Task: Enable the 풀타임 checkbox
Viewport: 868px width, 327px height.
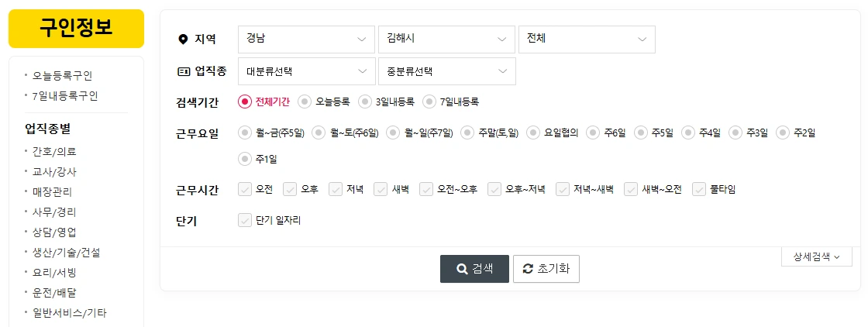Action: [x=699, y=189]
